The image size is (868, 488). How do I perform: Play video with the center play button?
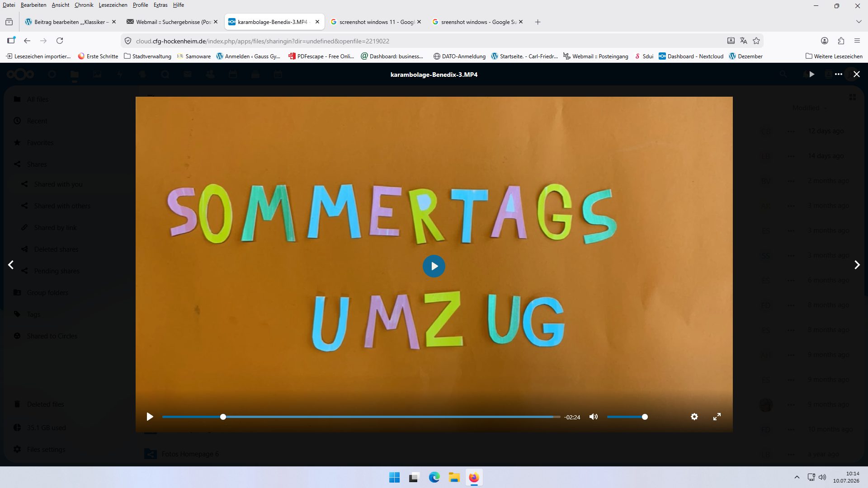434,266
